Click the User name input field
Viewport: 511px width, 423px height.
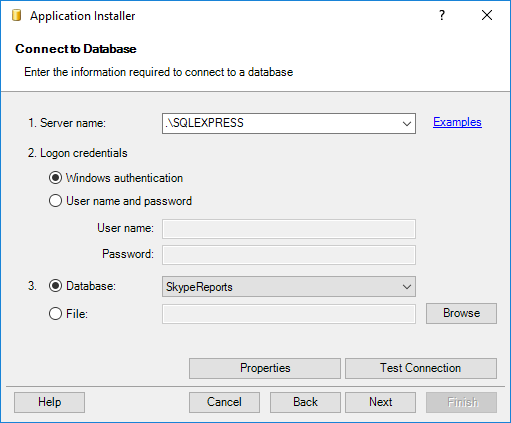289,229
